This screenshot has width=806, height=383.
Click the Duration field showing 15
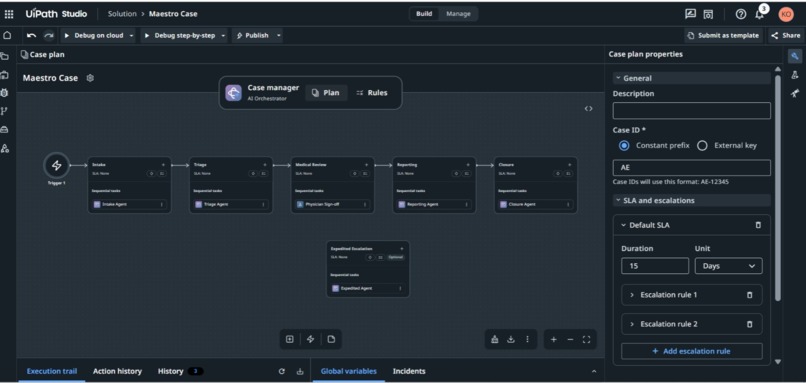click(655, 266)
